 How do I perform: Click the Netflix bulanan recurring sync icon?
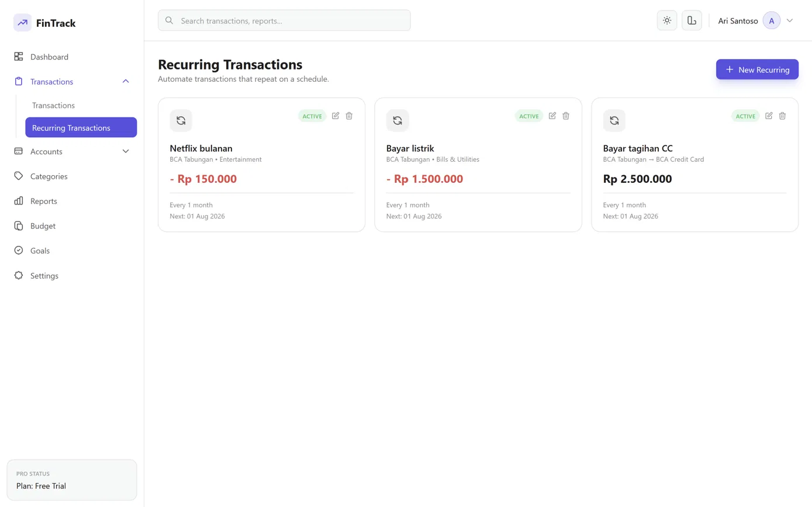(x=181, y=120)
